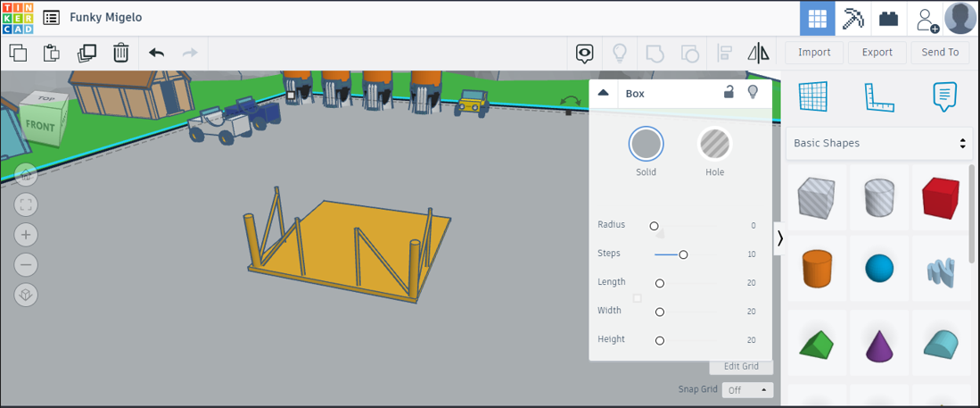Redo the last action
This screenshot has height=408, width=980.
[190, 53]
